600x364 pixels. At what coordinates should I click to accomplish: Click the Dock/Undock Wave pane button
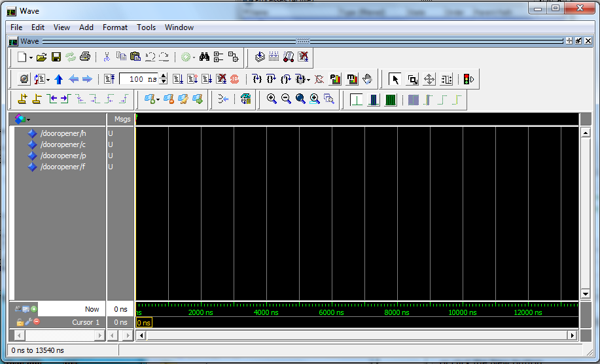click(578, 41)
